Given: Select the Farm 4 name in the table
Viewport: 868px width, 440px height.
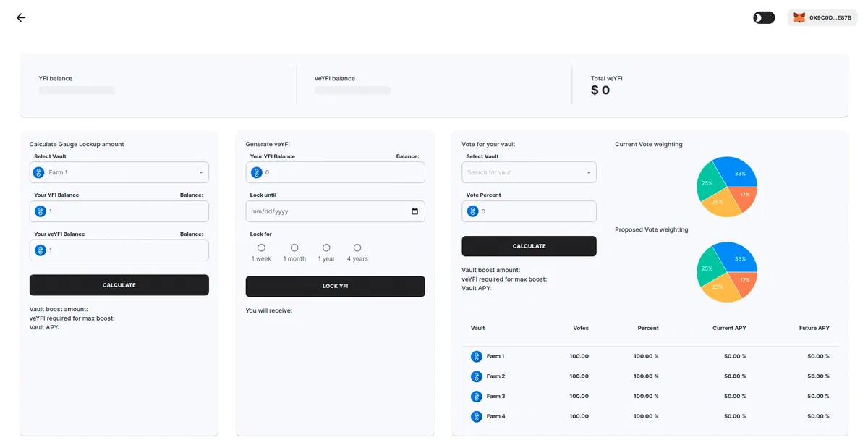Looking at the screenshot, I should click(495, 416).
